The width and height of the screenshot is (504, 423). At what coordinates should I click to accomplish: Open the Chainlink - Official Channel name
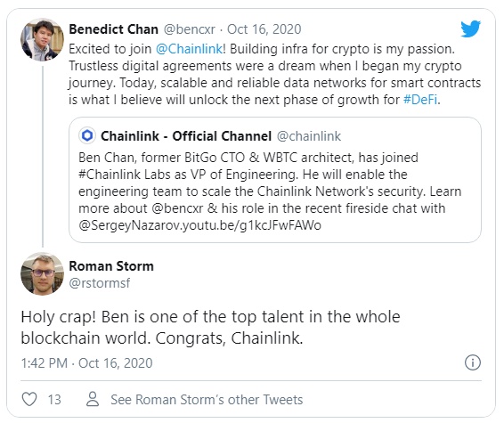186,136
